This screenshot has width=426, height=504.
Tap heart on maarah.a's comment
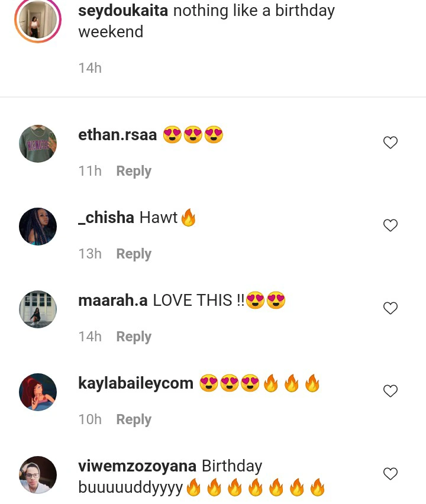(390, 308)
